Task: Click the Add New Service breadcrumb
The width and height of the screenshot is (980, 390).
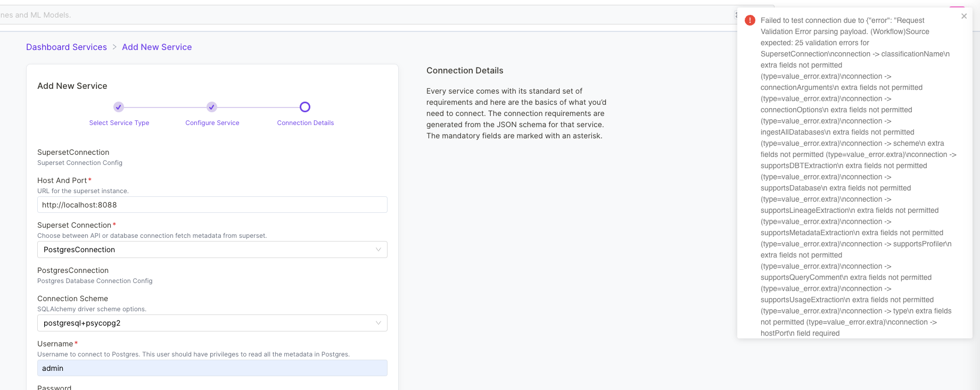Action: (x=157, y=47)
